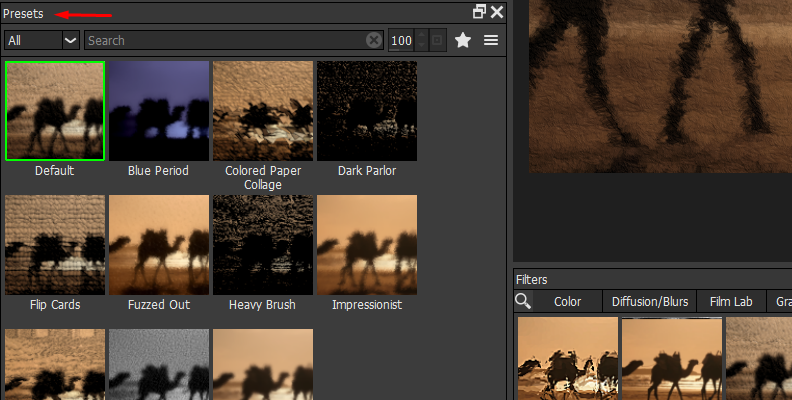The width and height of the screenshot is (792, 400).
Task: Increase thumbnail size with up arrow
Action: pyautogui.click(x=421, y=35)
